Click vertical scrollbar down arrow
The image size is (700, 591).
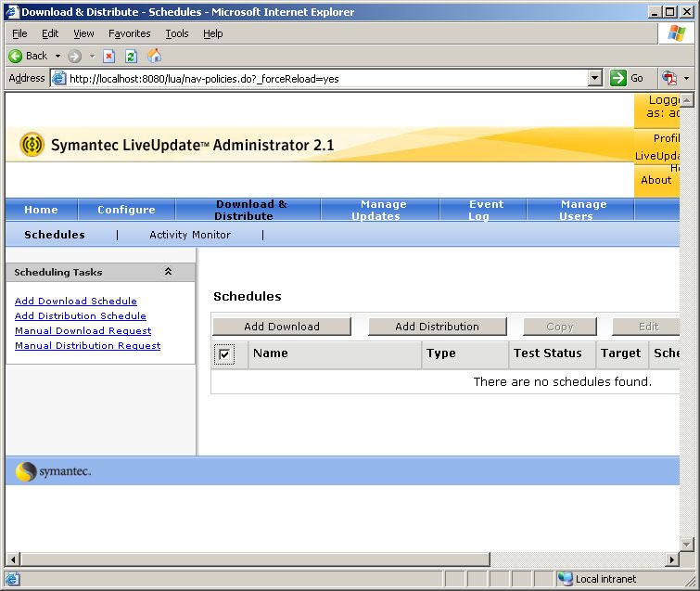pos(687,544)
